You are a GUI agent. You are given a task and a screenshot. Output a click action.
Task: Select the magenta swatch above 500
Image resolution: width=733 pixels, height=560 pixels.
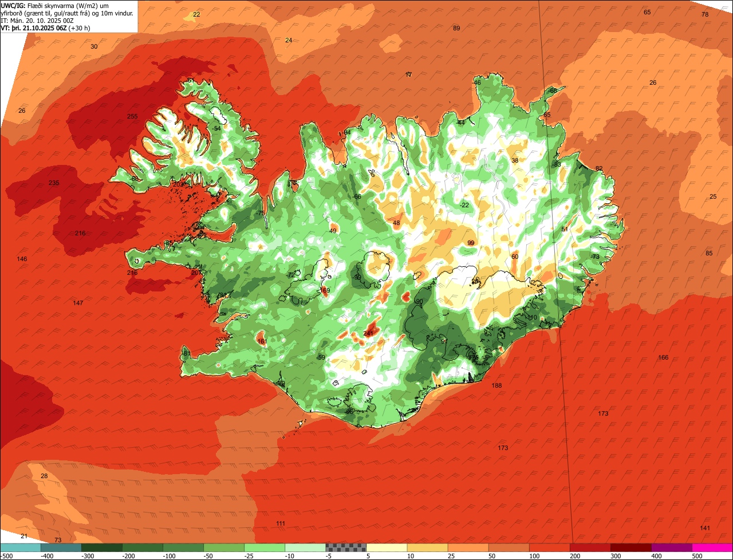click(712, 547)
